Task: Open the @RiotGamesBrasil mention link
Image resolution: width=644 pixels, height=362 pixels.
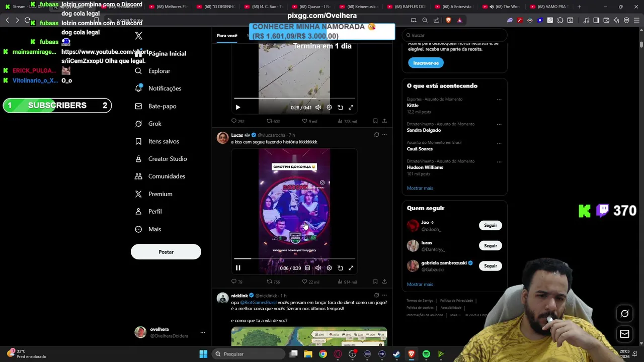Action: coord(258,303)
